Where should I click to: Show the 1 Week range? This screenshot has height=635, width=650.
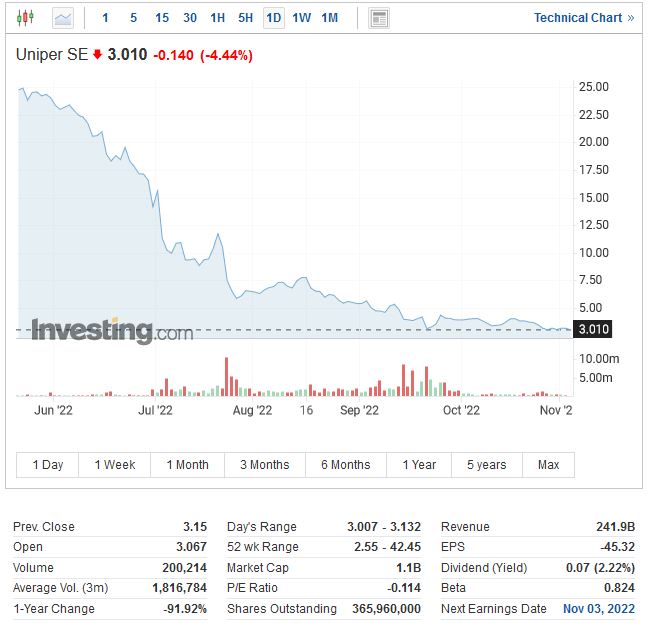point(115,465)
